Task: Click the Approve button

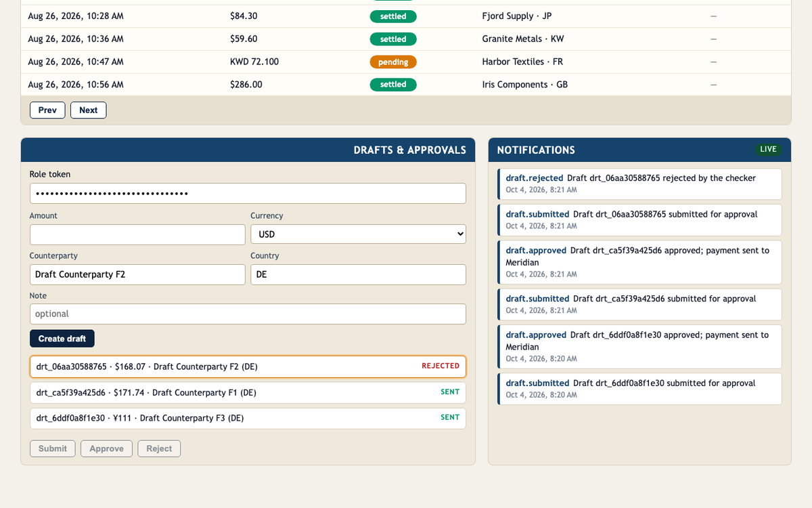Action: coord(107,448)
